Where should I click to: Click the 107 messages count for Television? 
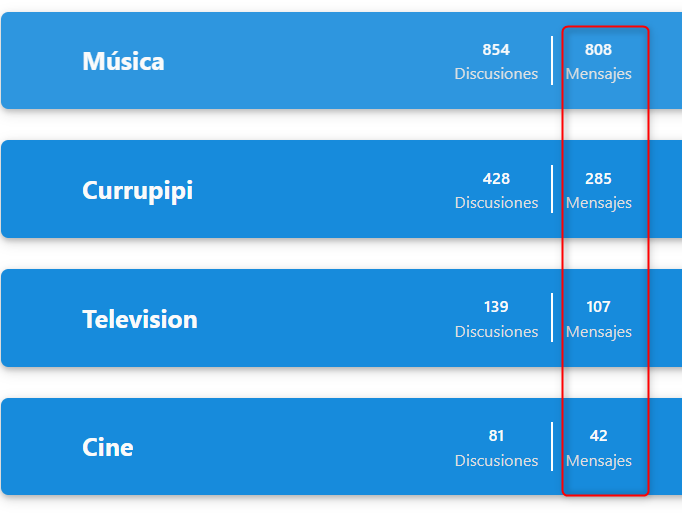(598, 307)
